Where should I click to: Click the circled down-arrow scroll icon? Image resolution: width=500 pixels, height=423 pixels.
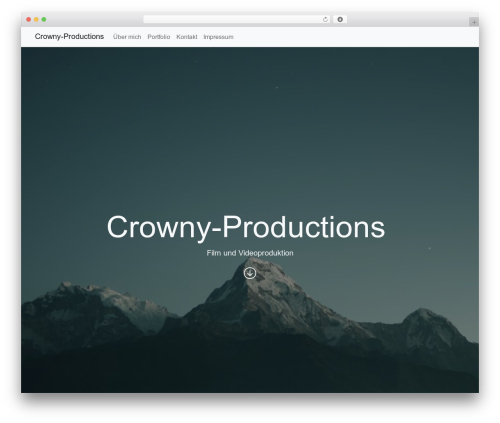[x=250, y=273]
